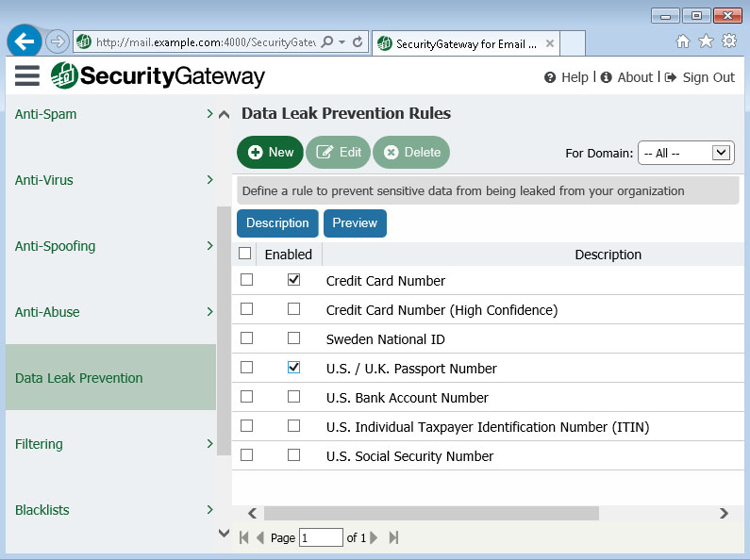Go back using browser back arrow

point(25,41)
